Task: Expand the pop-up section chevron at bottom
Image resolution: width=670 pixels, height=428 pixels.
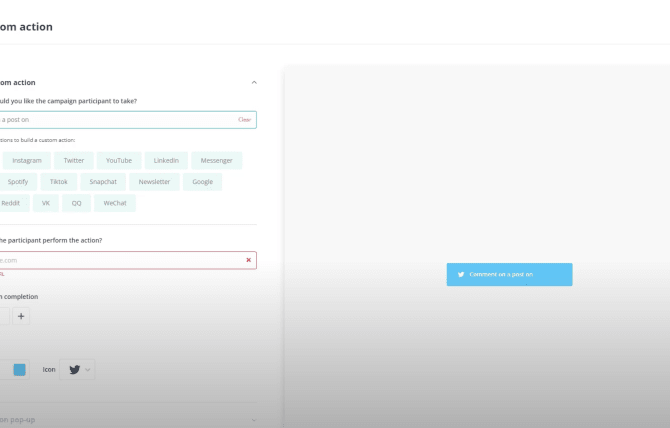Action: tap(254, 420)
